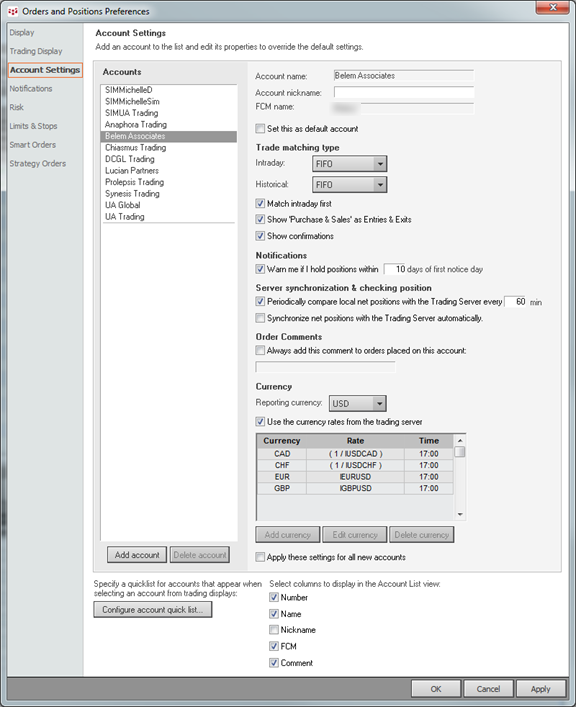Select SIMMichelleD in the accounts list
This screenshot has width=576, height=707.
[169, 90]
